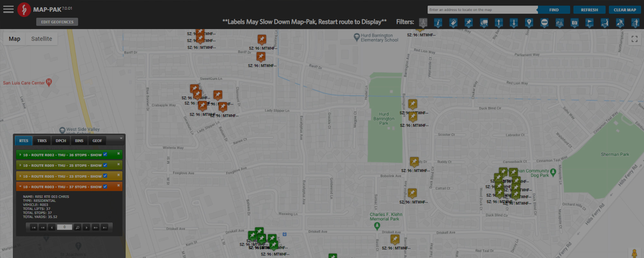Expand Route R009 details
The height and width of the screenshot is (258, 644).
pyautogui.click(x=20, y=165)
